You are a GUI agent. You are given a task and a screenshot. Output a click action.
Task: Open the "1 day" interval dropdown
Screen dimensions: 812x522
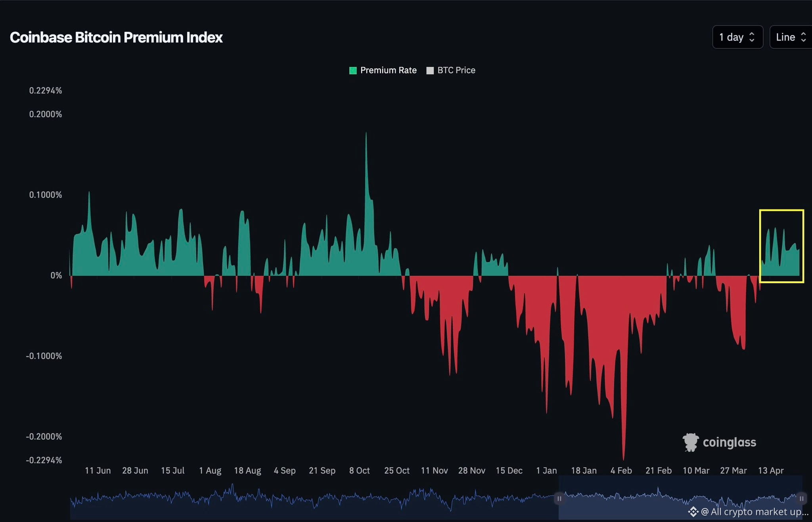737,37
